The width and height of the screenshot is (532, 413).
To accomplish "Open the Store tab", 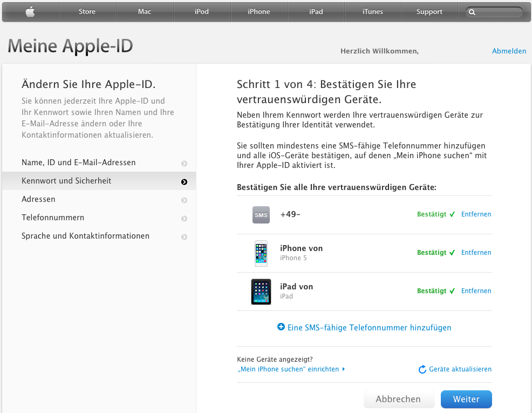I will click(x=87, y=11).
